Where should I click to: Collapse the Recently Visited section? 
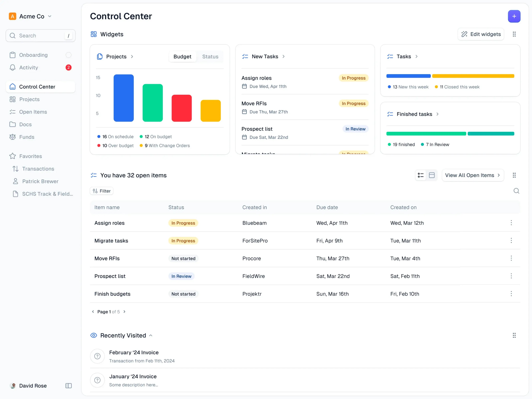pyautogui.click(x=151, y=335)
